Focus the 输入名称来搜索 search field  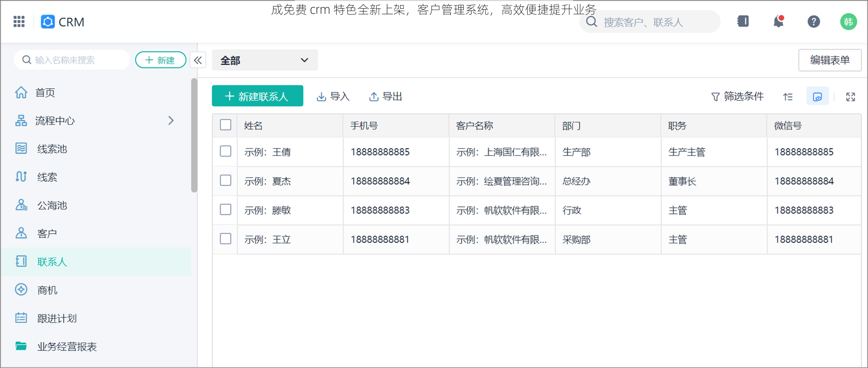pos(72,60)
